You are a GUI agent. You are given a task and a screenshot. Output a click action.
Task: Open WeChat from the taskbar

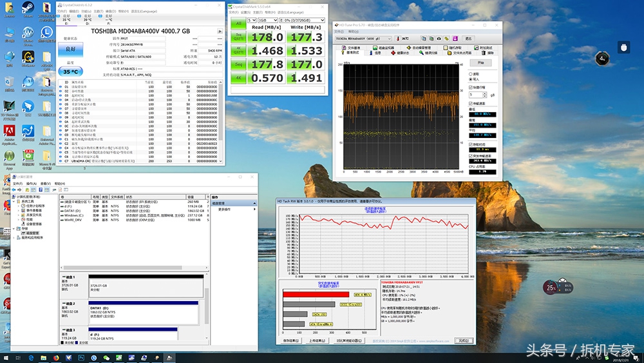pyautogui.click(x=106, y=358)
